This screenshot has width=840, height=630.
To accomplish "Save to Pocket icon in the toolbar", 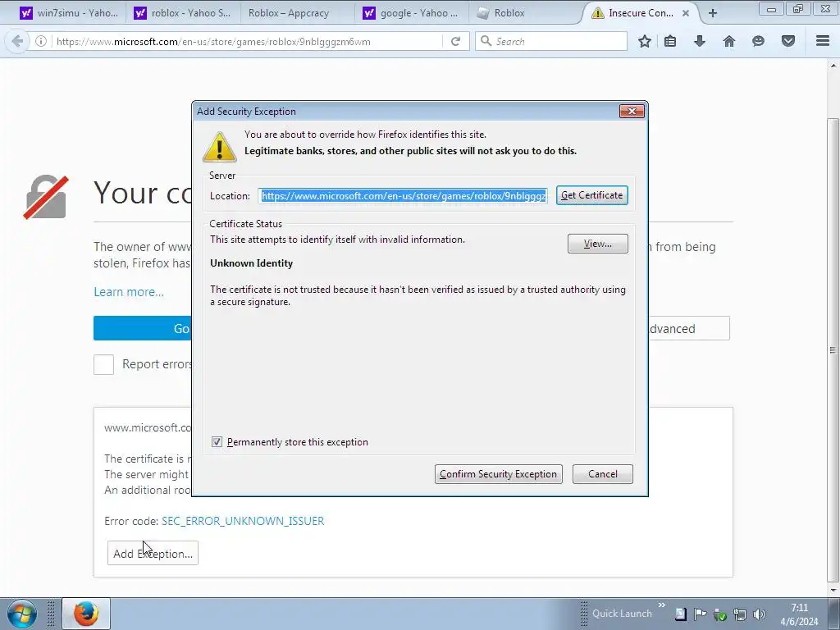I will [x=788, y=41].
